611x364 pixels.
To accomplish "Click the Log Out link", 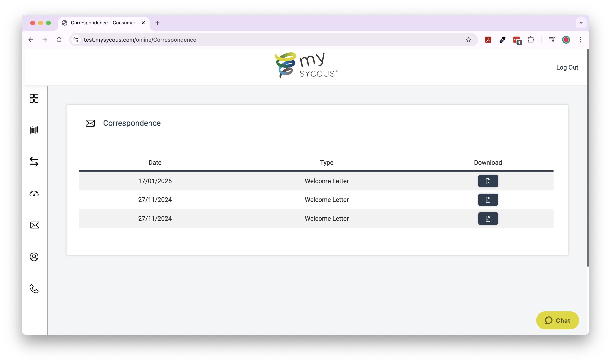I will [x=567, y=67].
